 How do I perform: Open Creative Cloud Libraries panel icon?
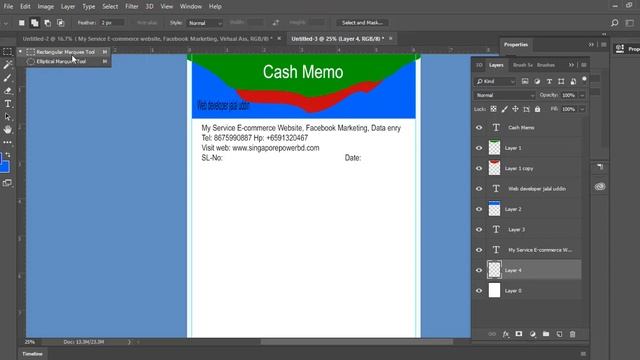pos(600,187)
